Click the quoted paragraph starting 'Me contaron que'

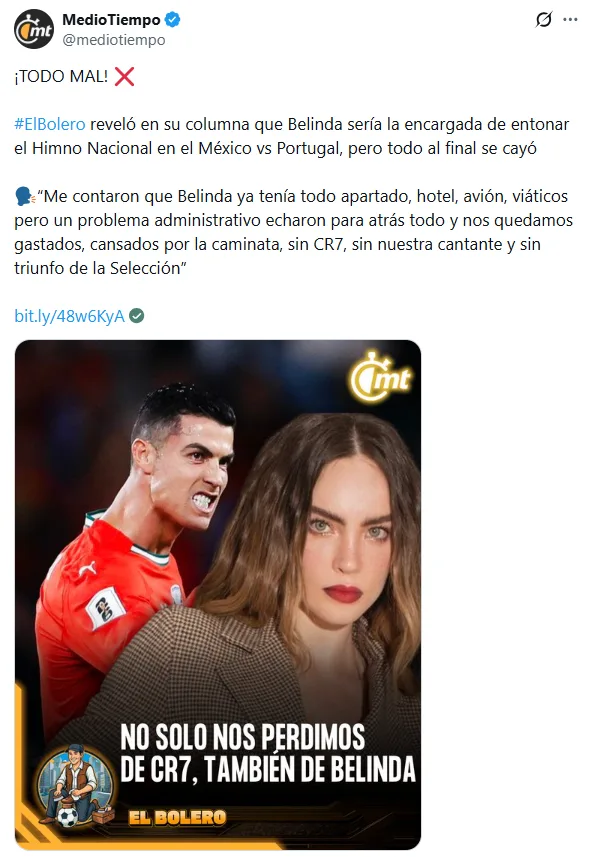pyautogui.click(x=294, y=232)
